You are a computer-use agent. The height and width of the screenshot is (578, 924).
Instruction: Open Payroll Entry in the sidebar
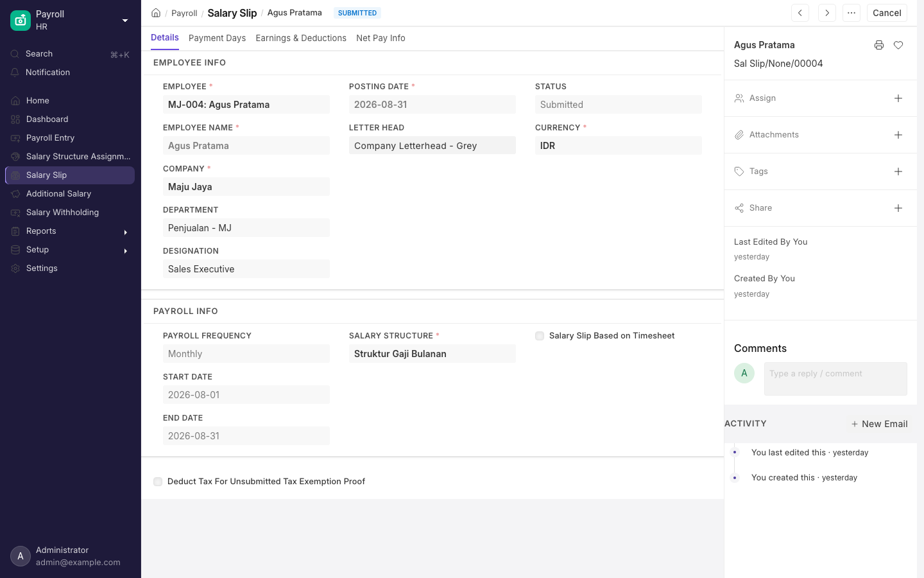coord(71,138)
